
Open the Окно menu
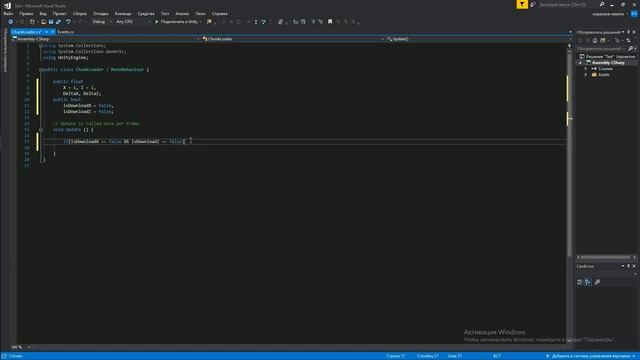200,13
